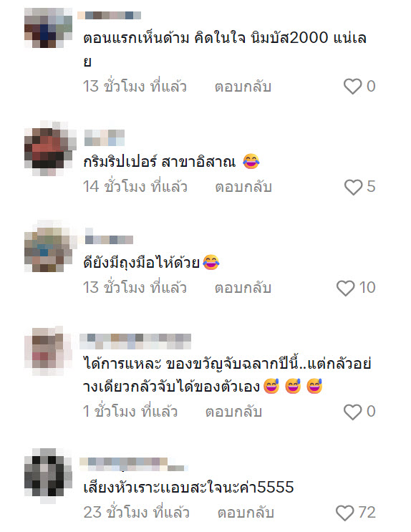This screenshot has width=411, height=532.
Task: Open username above the นิมบัส2000 comment
Action: click(x=109, y=15)
